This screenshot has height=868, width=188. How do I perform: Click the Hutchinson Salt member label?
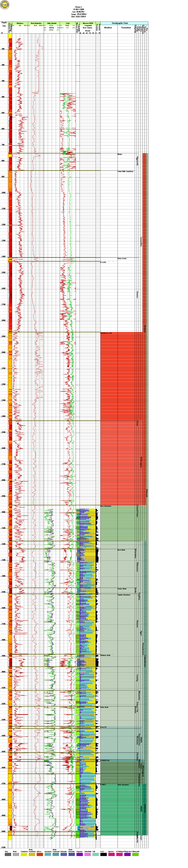coord(106,333)
